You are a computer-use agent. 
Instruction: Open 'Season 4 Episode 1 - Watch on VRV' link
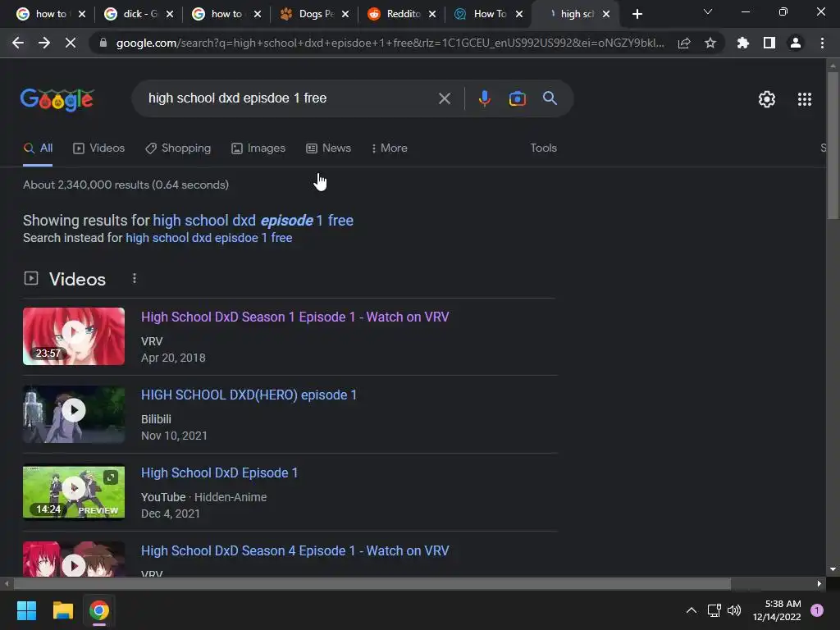pyautogui.click(x=295, y=551)
